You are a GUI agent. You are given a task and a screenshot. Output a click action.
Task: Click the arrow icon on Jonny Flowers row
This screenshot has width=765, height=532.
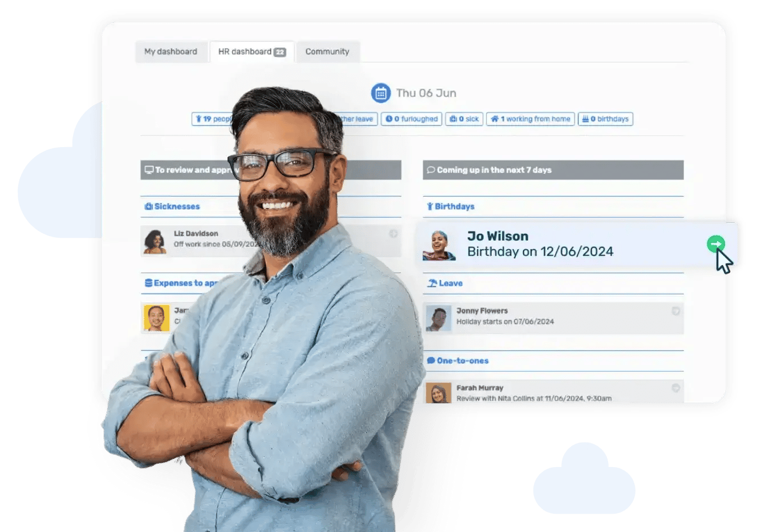pyautogui.click(x=675, y=311)
